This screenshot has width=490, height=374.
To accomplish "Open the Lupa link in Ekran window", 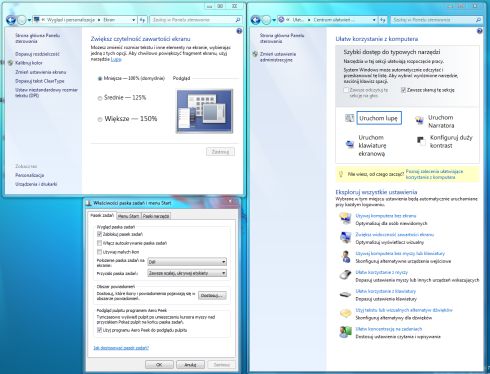I will point(116,59).
